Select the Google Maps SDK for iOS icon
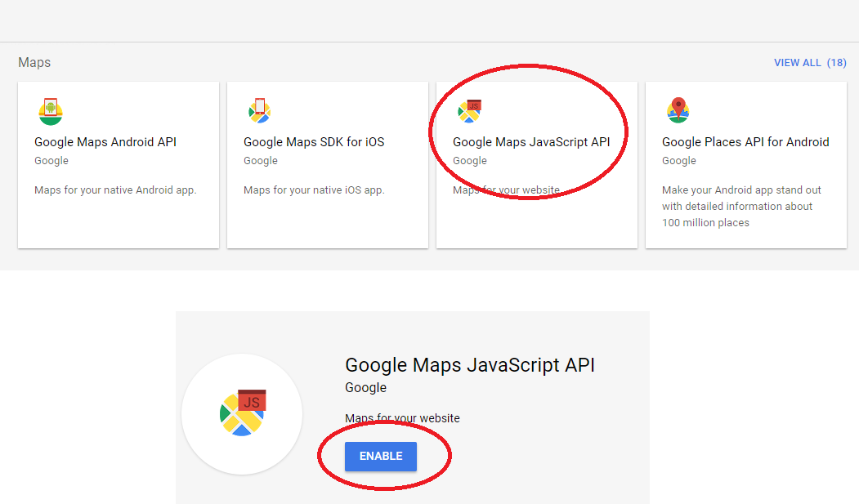 point(259,111)
